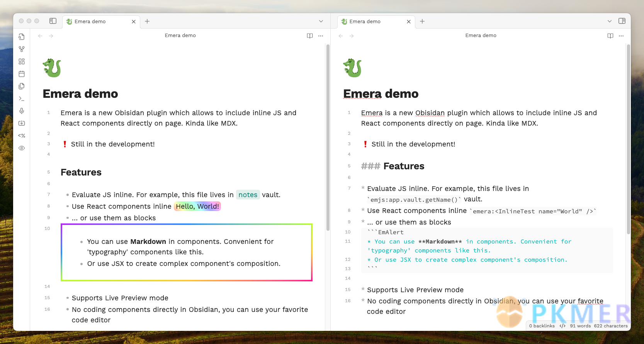This screenshot has height=344, width=644.
Task: Toggle left sidebar panel
Action: coord(53,21)
